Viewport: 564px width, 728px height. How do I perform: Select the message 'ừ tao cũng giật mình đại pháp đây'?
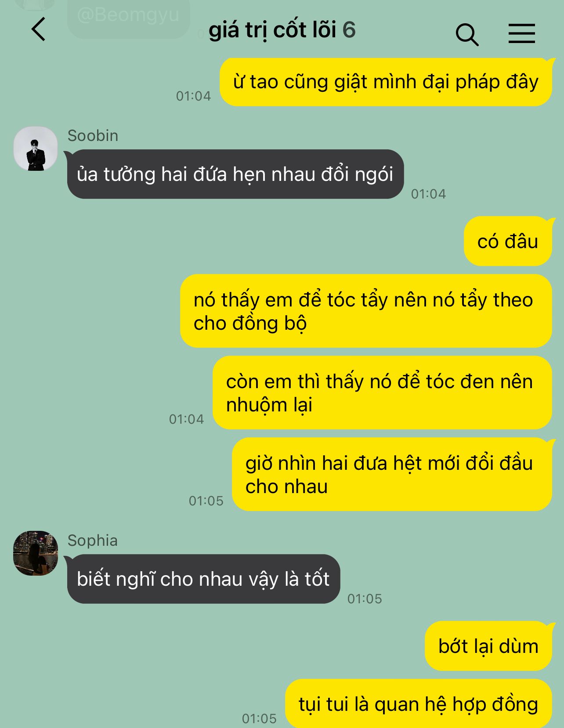click(386, 82)
